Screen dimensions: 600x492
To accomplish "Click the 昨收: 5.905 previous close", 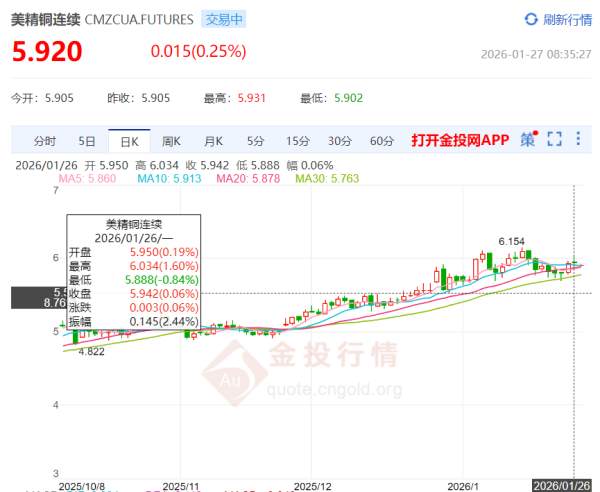I will [x=139, y=98].
